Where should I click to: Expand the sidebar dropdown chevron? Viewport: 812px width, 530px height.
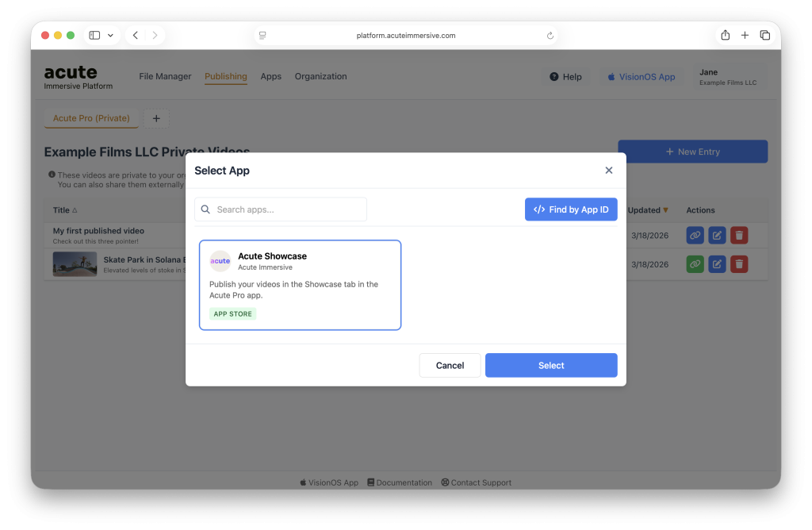(x=110, y=36)
